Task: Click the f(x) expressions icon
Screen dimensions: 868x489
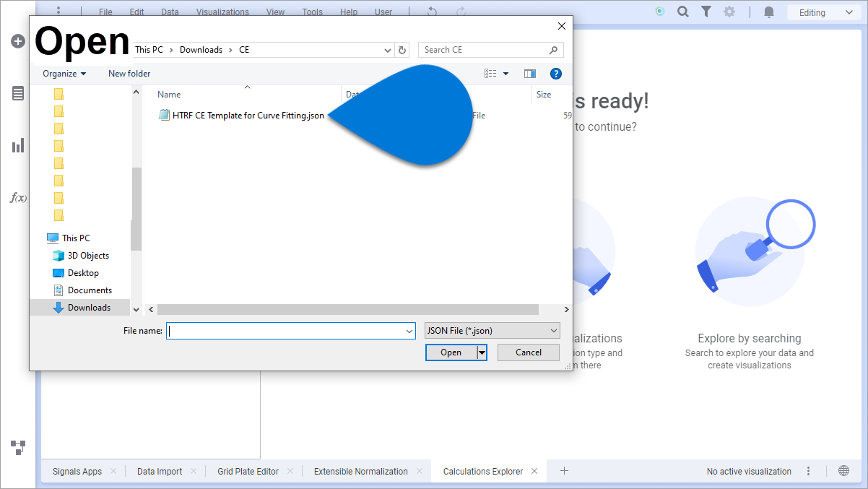Action: [18, 198]
